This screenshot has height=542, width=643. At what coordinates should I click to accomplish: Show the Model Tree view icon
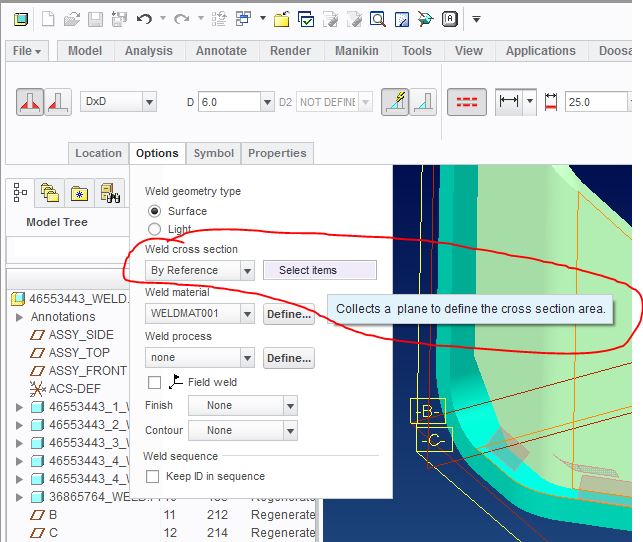coord(20,192)
